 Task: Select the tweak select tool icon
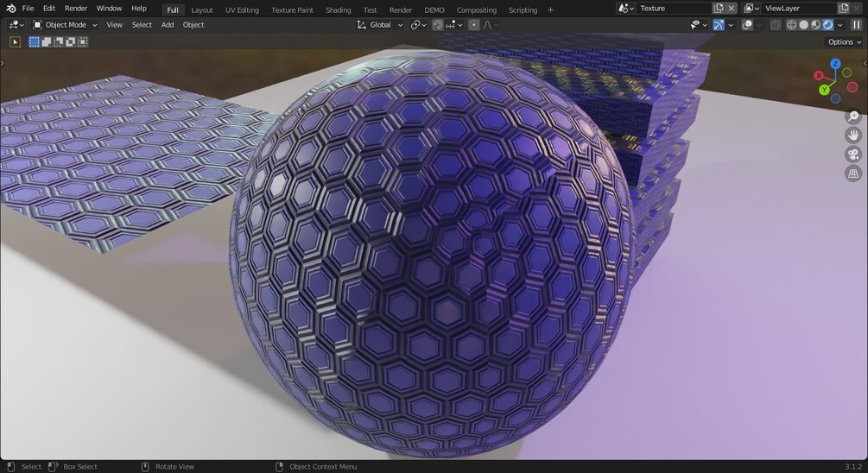pos(15,42)
